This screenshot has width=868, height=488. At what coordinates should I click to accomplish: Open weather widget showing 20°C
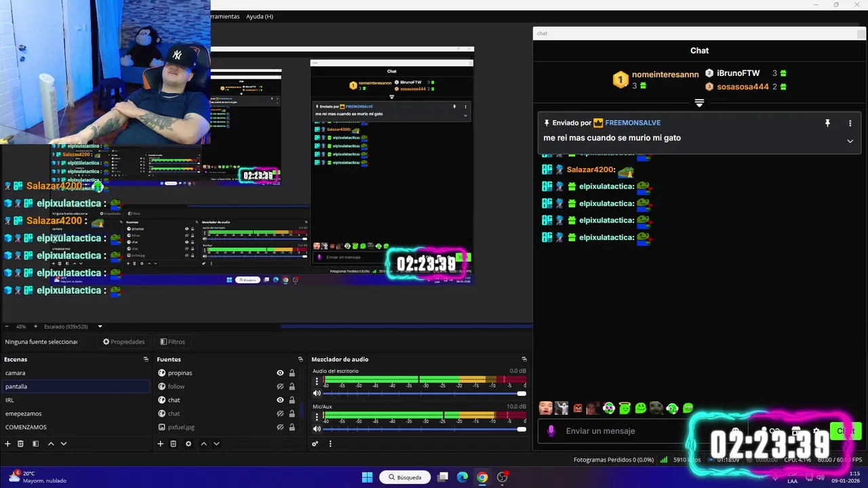tap(37, 477)
